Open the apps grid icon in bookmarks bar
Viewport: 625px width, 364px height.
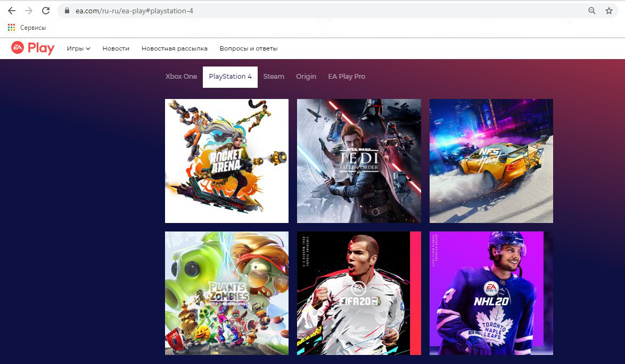(11, 28)
